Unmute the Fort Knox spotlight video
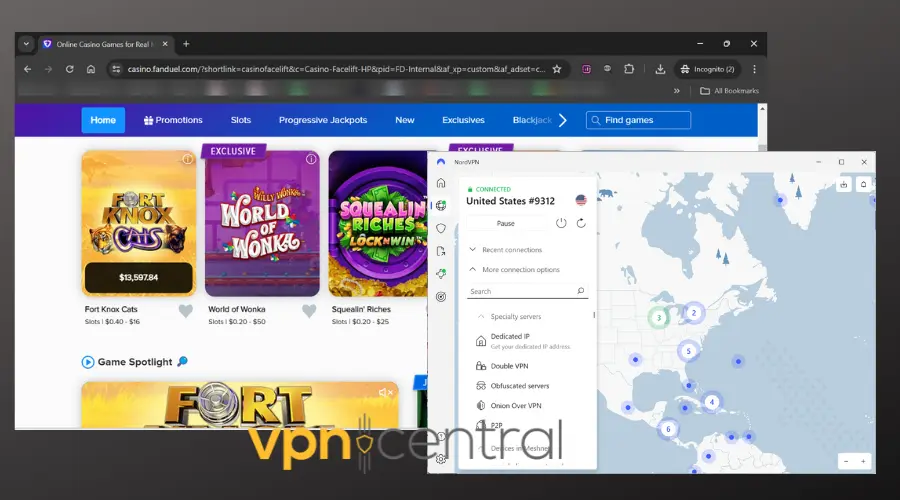 385,392
